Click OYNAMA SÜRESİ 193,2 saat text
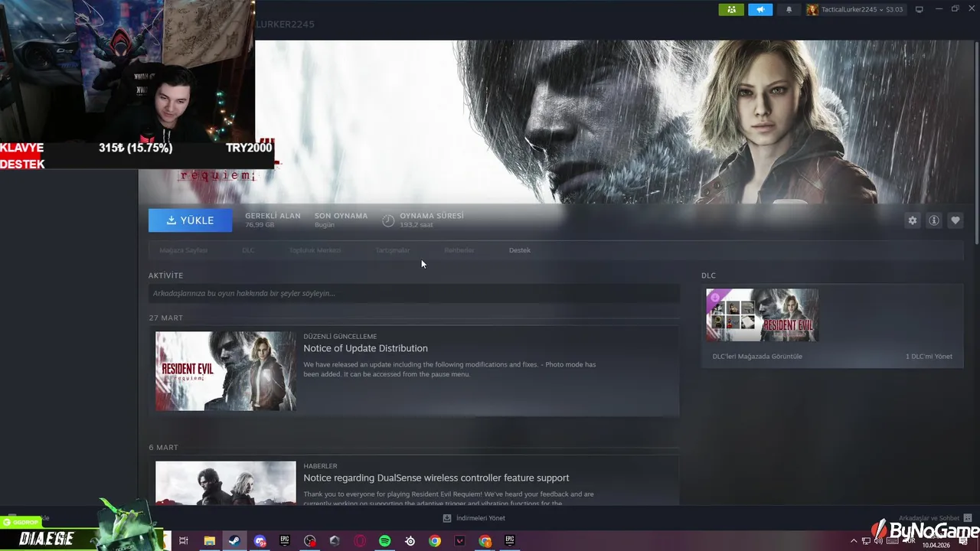980x551 pixels. pos(431,220)
